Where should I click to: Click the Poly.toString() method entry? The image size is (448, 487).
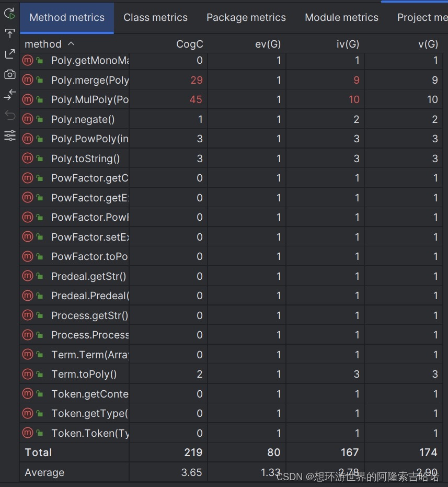click(85, 158)
